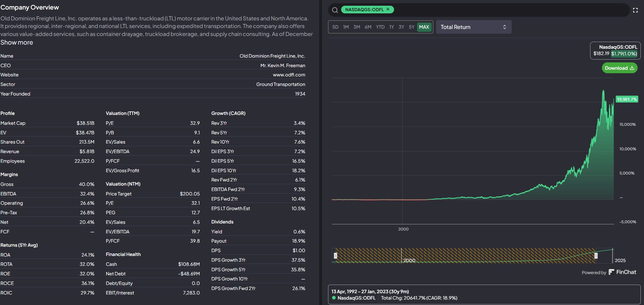Click left range slider handle
The height and width of the screenshot is (305, 644).
335,255
